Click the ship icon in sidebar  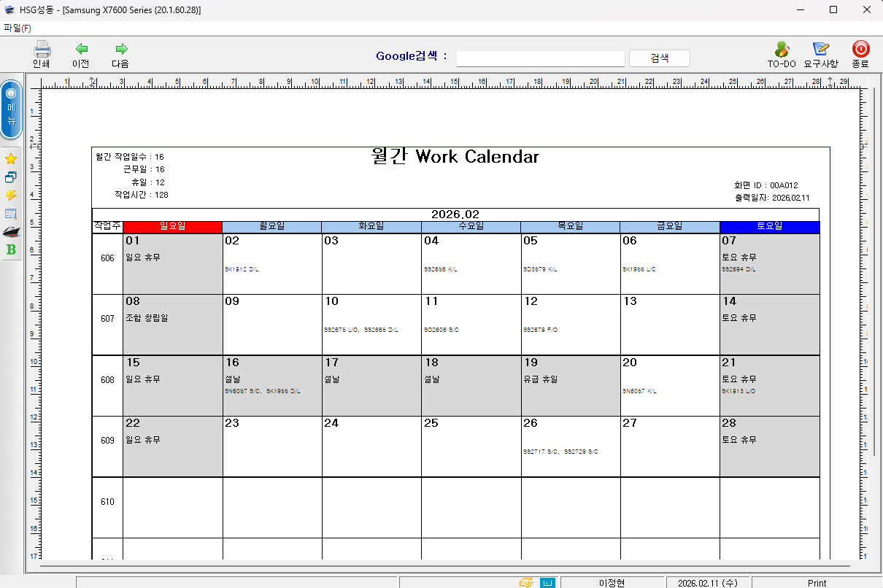11,232
